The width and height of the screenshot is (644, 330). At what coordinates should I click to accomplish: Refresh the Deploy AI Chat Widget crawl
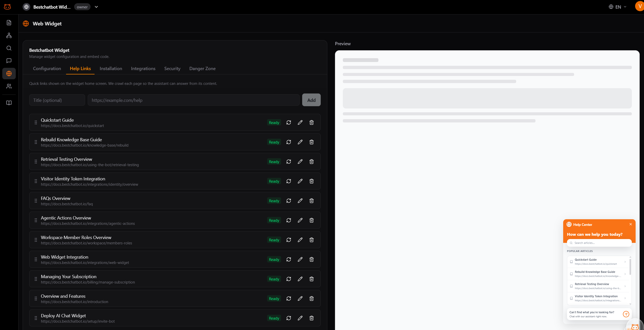tap(289, 318)
